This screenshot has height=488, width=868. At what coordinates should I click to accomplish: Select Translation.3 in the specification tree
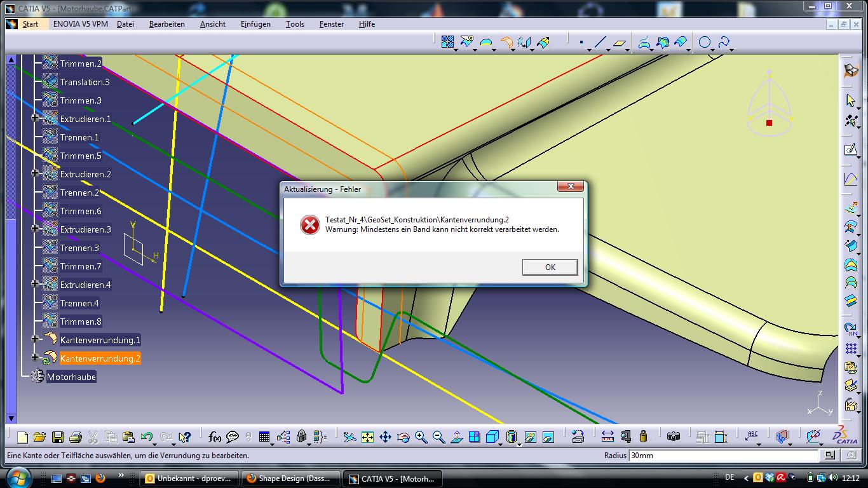pyautogui.click(x=85, y=82)
